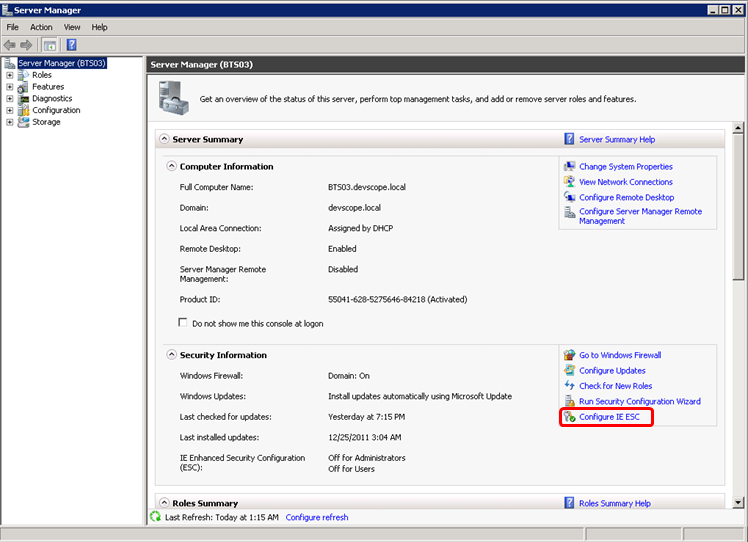
Task: Expand the Storage tree node
Action: 10,122
